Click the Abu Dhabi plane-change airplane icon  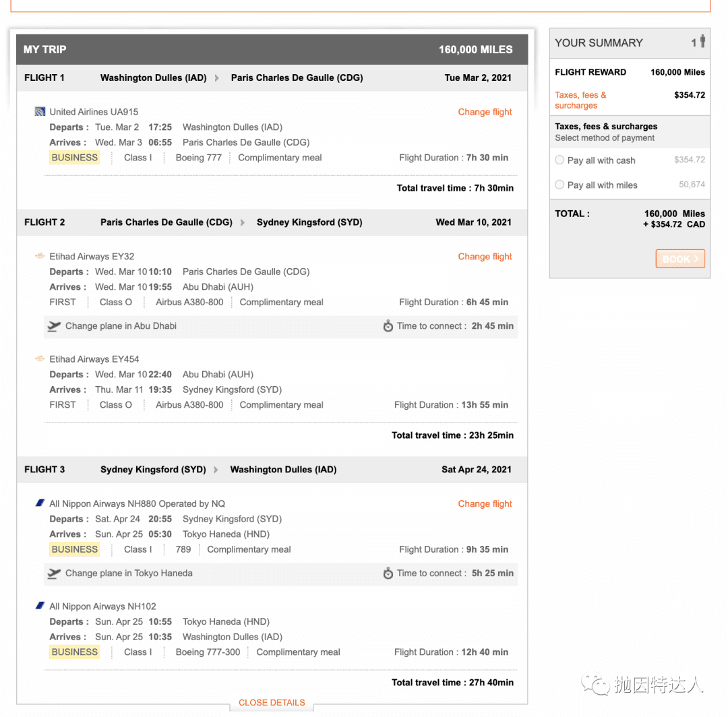[54, 326]
